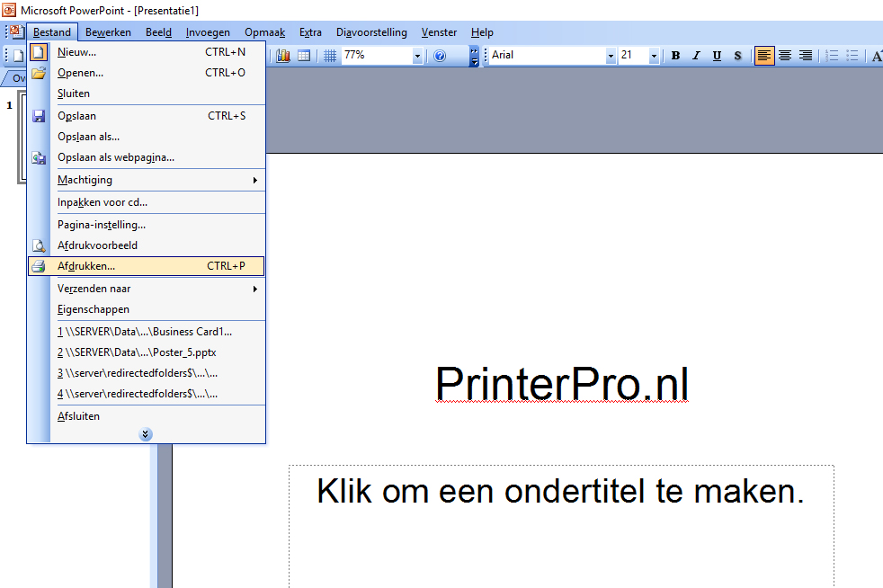Open Eigenschappen menu entry

pos(146,309)
